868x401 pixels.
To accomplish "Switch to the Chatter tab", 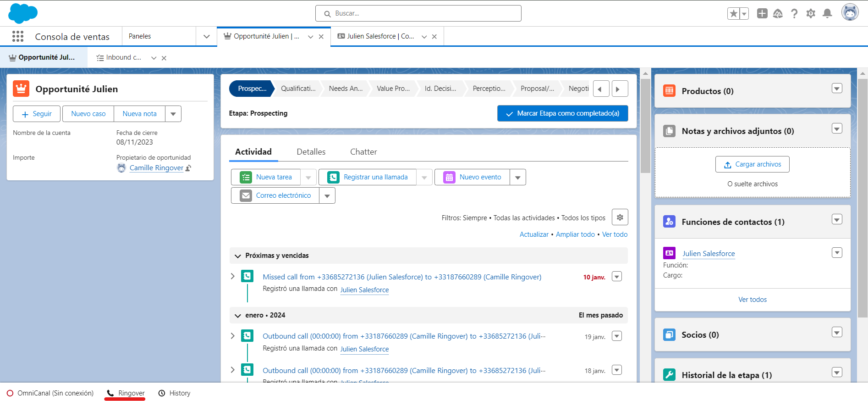I will [363, 152].
